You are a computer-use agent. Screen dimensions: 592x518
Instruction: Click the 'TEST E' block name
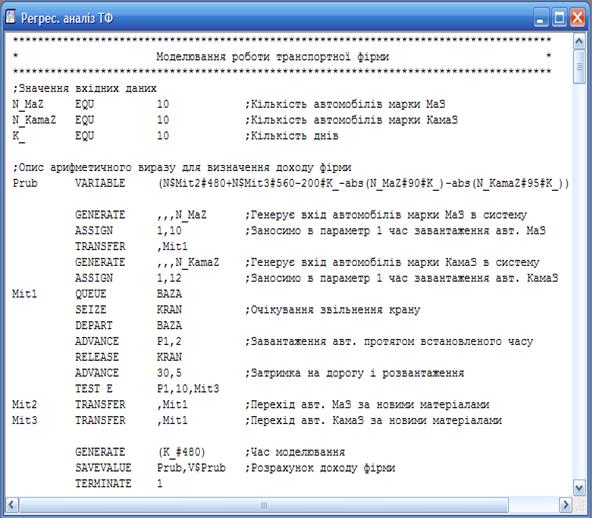94,388
